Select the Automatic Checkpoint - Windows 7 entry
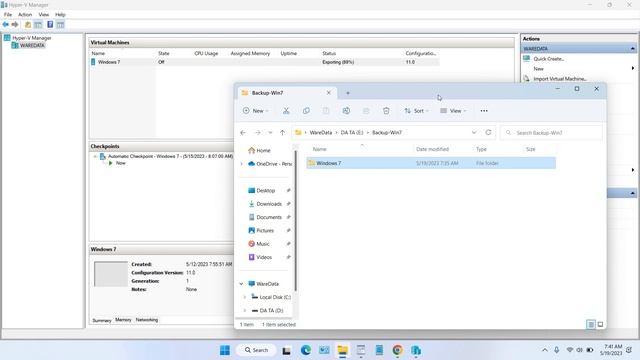Image resolution: width=640 pixels, height=360 pixels. click(x=170, y=156)
